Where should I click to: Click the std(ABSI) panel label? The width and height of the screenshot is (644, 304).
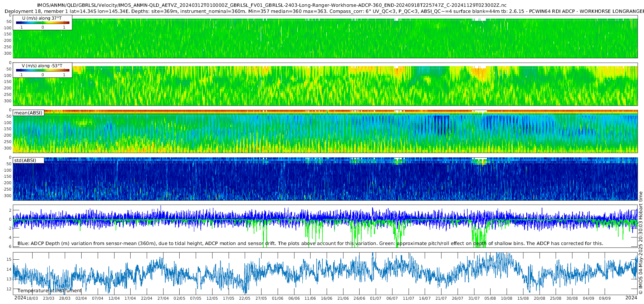click(25, 160)
